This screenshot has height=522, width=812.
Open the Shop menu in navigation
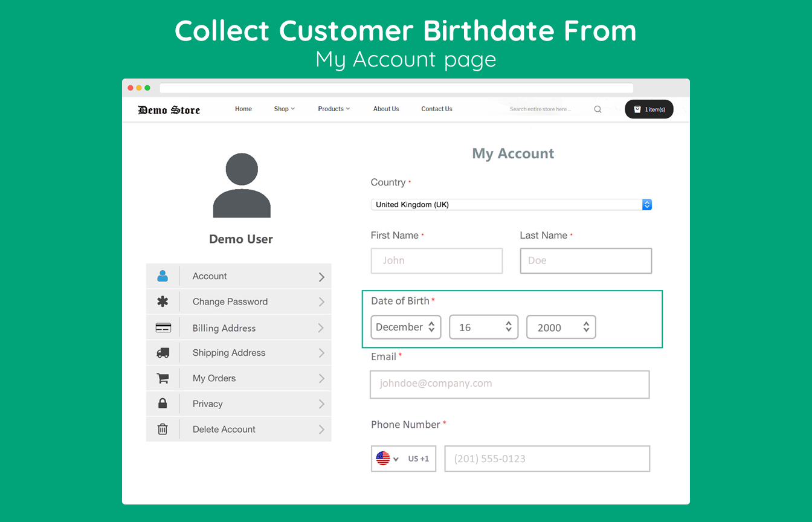284,109
